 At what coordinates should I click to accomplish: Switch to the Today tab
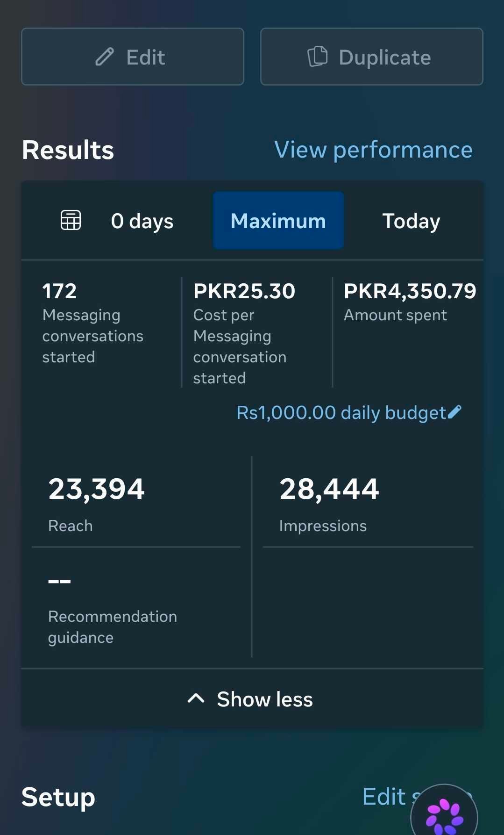411,221
